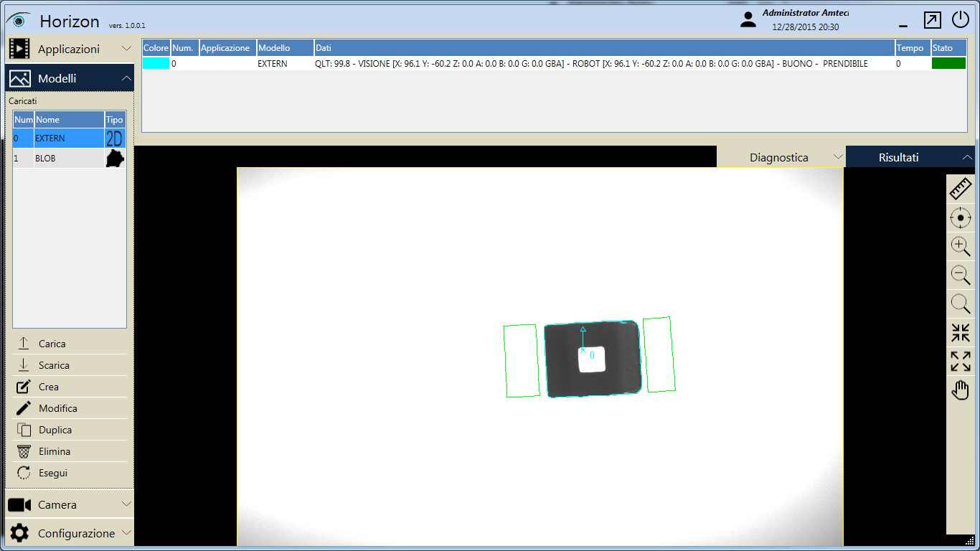Click the Configurazione gear icon
Image resolution: width=980 pixels, height=551 pixels.
[x=19, y=533]
